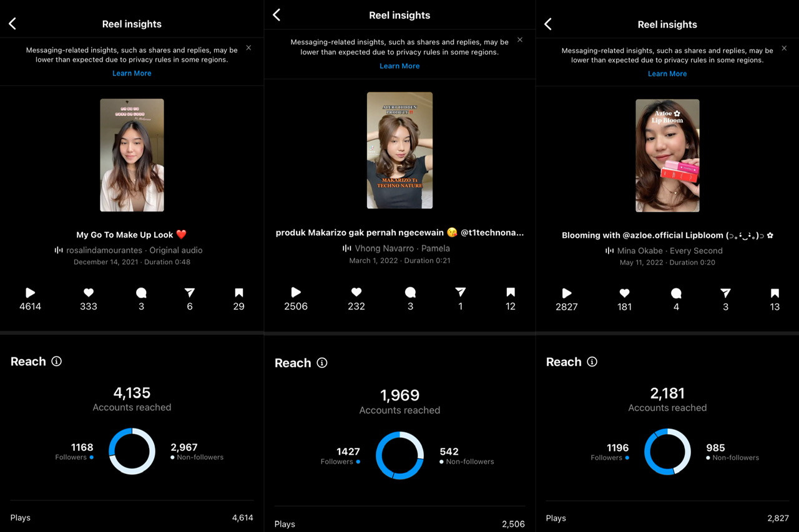Open Reach info icon above 2,181 accounts
This screenshot has height=532, width=799.
click(x=592, y=362)
